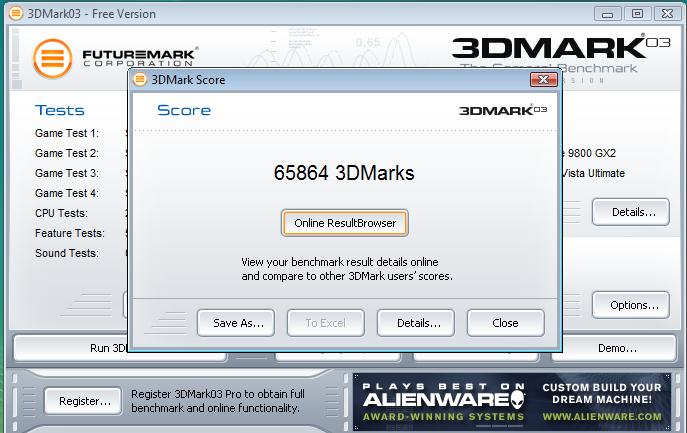Maximize the 3DMark03 main window

pyautogui.click(x=637, y=14)
